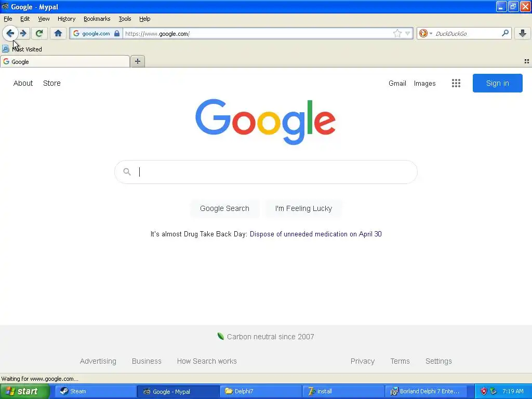Open How Search works footer link
This screenshot has height=399, width=532.
click(207, 361)
